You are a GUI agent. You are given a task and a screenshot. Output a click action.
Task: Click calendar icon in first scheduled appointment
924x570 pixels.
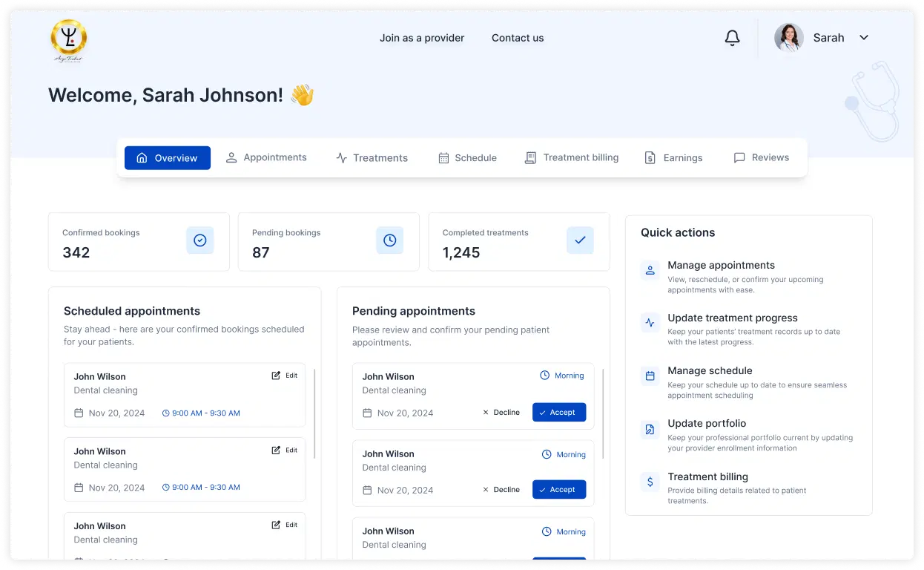[79, 413]
